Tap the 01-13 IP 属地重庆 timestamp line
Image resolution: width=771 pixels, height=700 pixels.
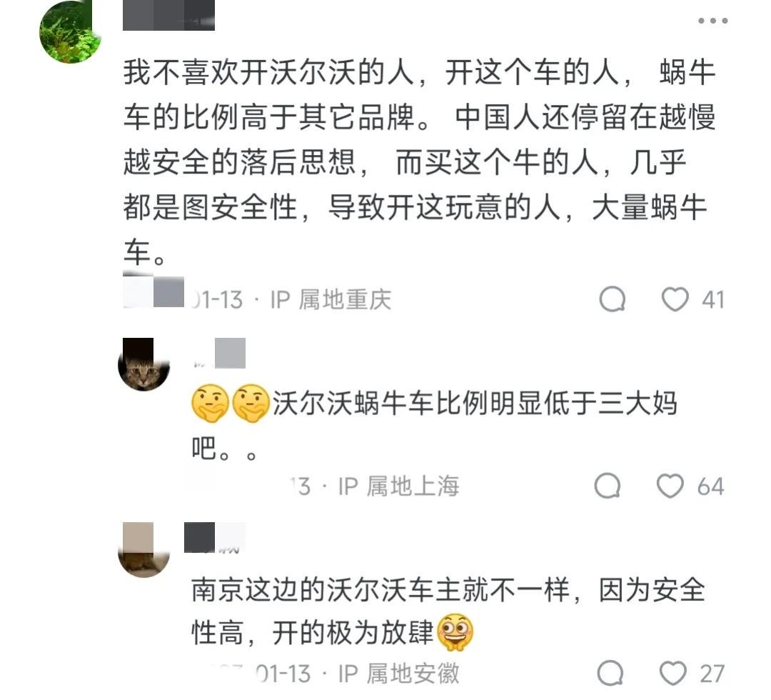click(x=291, y=299)
